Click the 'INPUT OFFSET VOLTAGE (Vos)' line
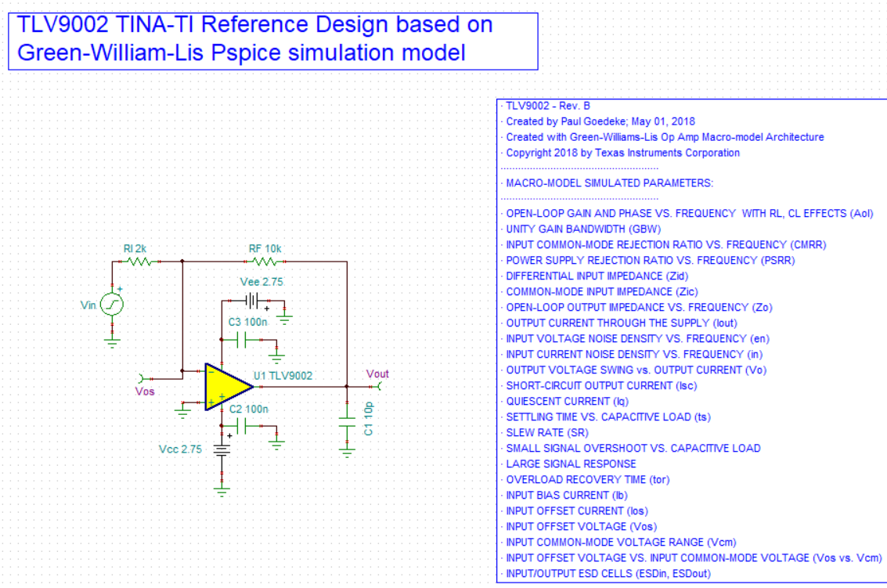887x588 pixels. [x=581, y=527]
